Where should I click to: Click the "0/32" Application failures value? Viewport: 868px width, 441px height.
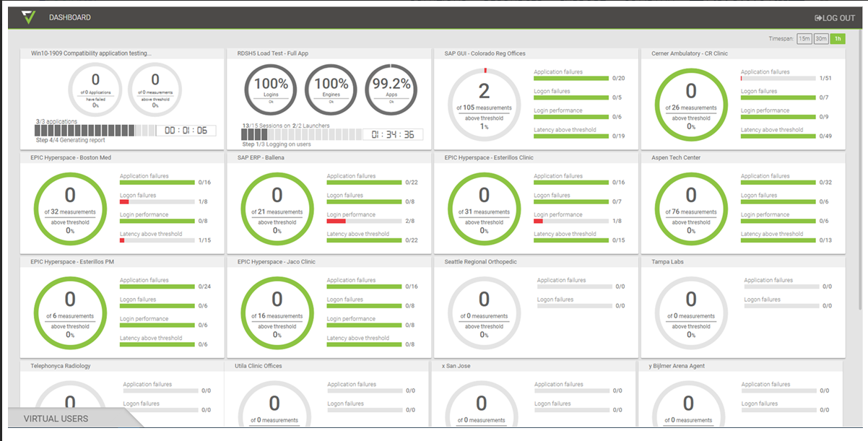click(825, 183)
